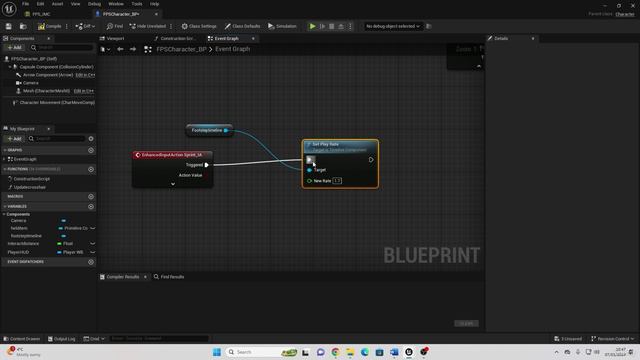The height and width of the screenshot is (360, 640).
Task: Click the eject playback button
Action: click(x=341, y=26)
